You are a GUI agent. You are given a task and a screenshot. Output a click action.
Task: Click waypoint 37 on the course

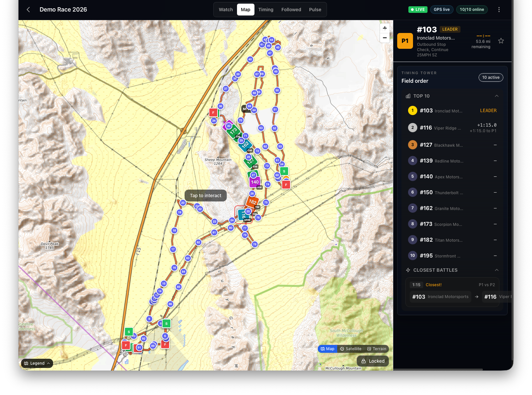pyautogui.click(x=226, y=89)
